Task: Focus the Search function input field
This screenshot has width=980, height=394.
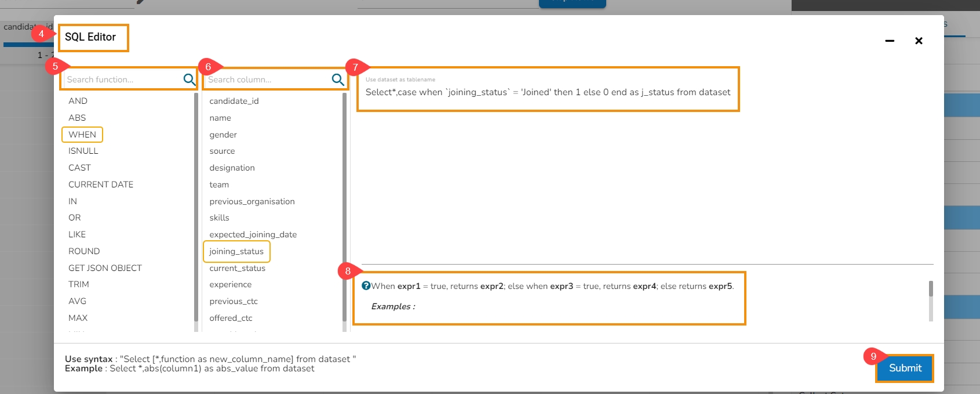Action: click(x=122, y=79)
